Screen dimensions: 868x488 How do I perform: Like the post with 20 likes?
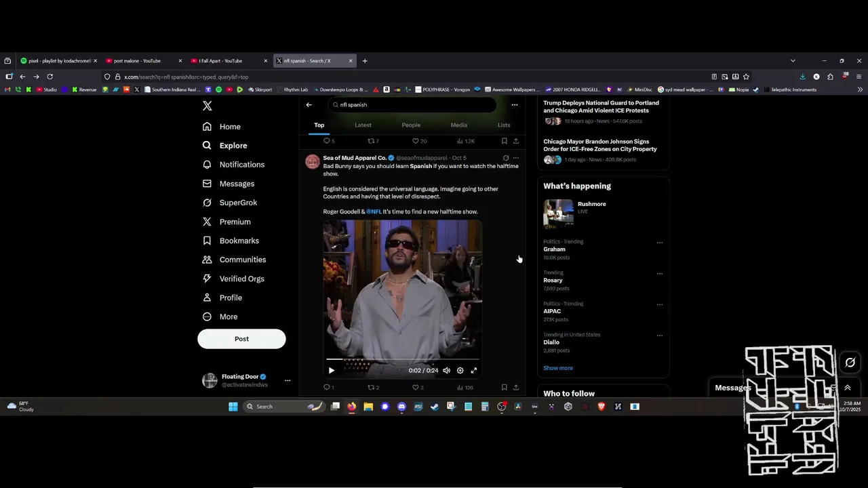[x=420, y=141]
